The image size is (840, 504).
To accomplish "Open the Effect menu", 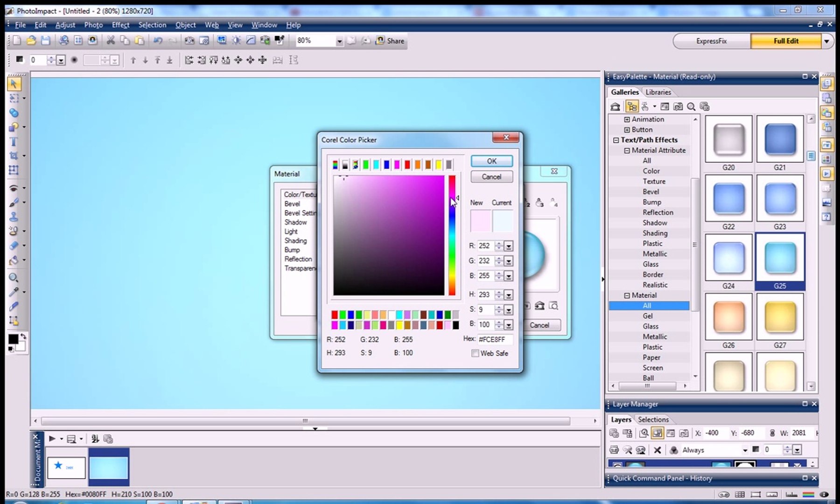I will tap(120, 25).
